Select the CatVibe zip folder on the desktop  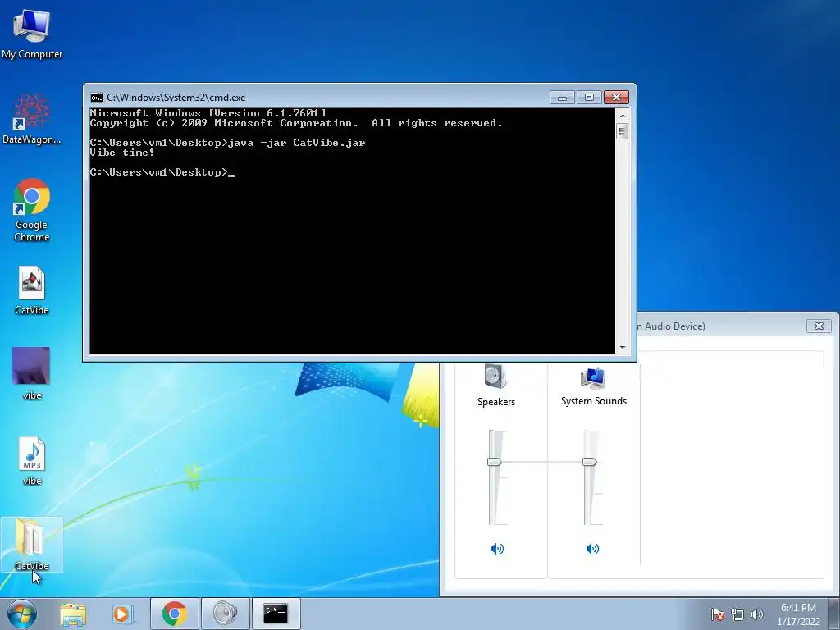[x=32, y=545]
